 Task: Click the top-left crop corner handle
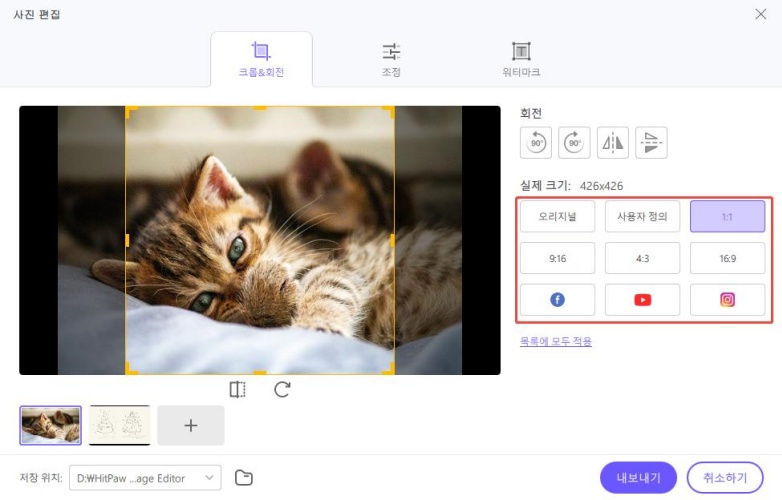click(130, 111)
